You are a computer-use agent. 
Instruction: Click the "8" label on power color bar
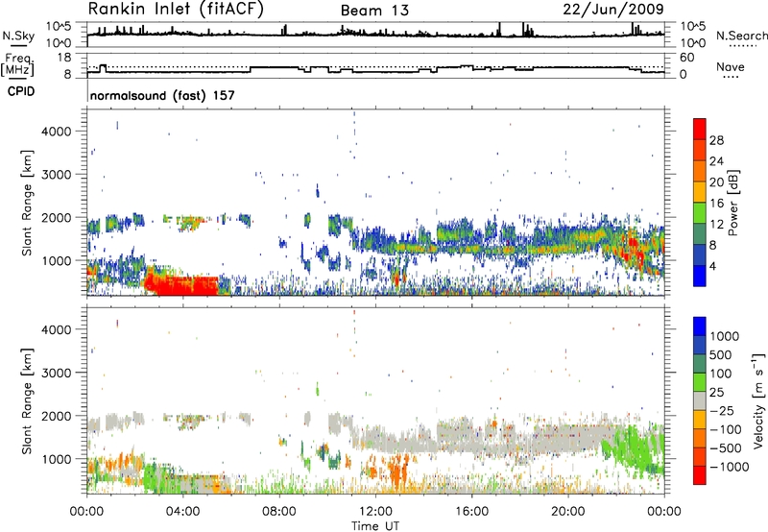click(713, 245)
